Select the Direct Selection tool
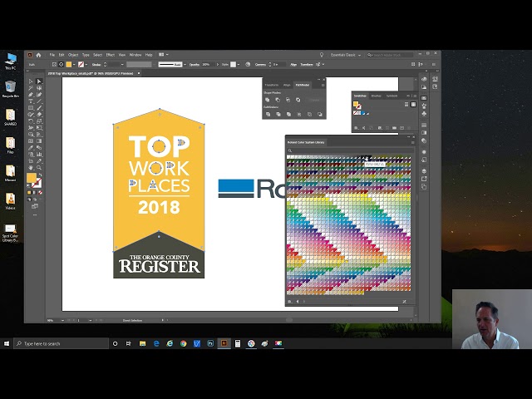Screen dimensions: 532x399 [39, 81]
